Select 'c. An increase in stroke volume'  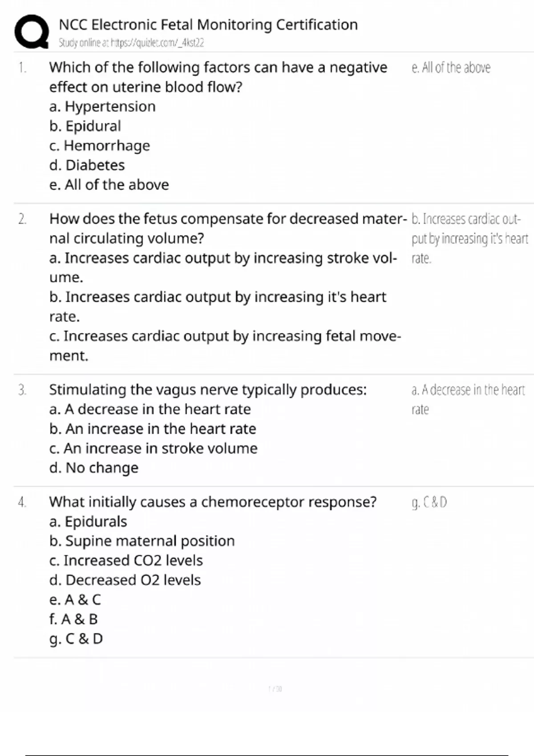(x=154, y=448)
